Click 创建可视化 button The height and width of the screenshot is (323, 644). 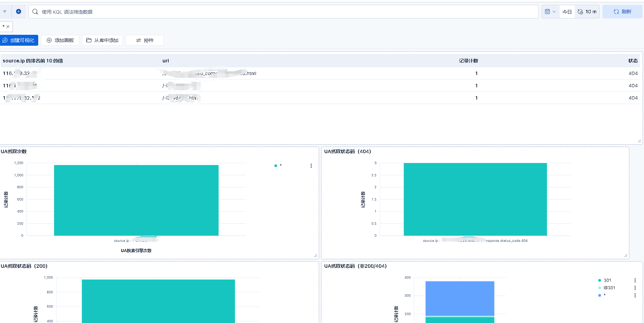19,40
